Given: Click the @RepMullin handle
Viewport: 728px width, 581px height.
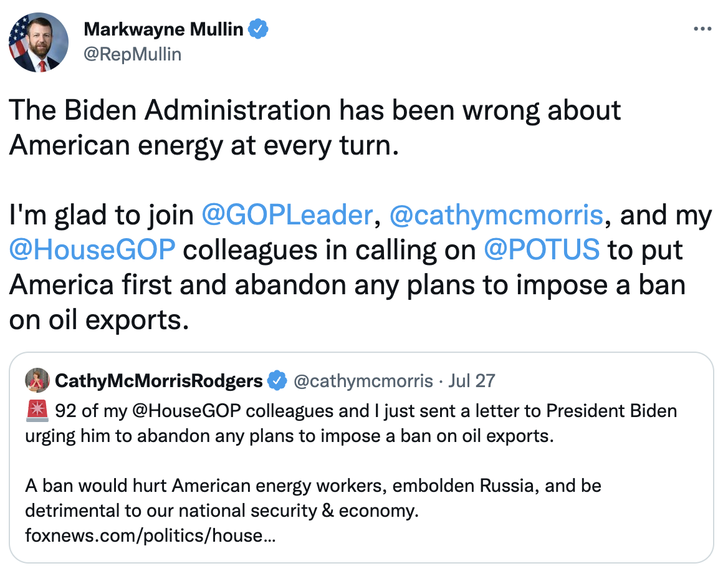Looking at the screenshot, I should (132, 54).
